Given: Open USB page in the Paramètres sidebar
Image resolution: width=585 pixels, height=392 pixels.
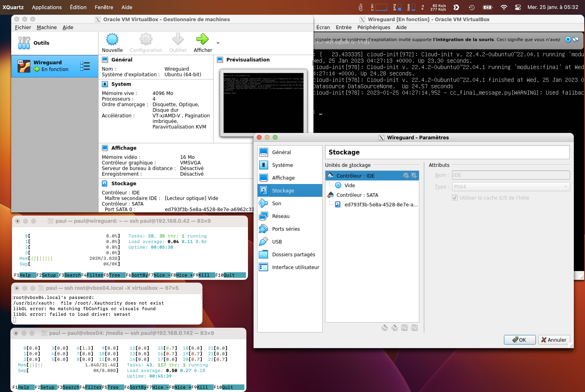Looking at the screenshot, I should coord(290,242).
